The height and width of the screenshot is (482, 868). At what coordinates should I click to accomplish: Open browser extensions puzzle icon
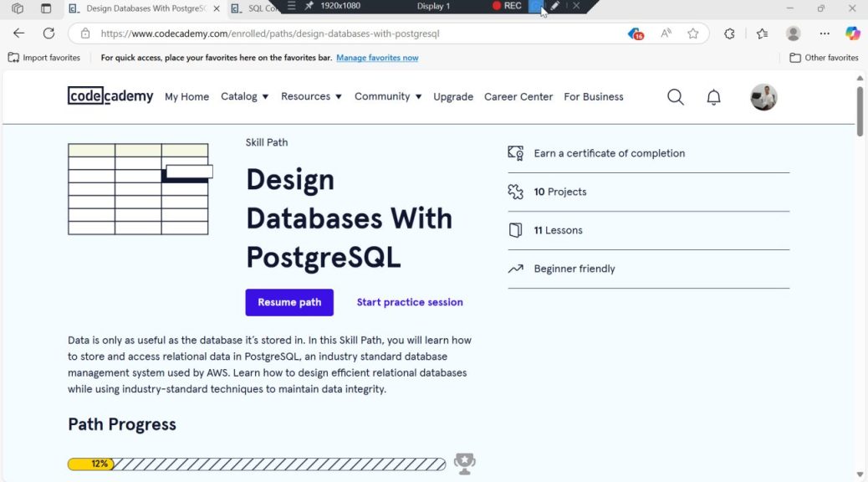pos(729,33)
